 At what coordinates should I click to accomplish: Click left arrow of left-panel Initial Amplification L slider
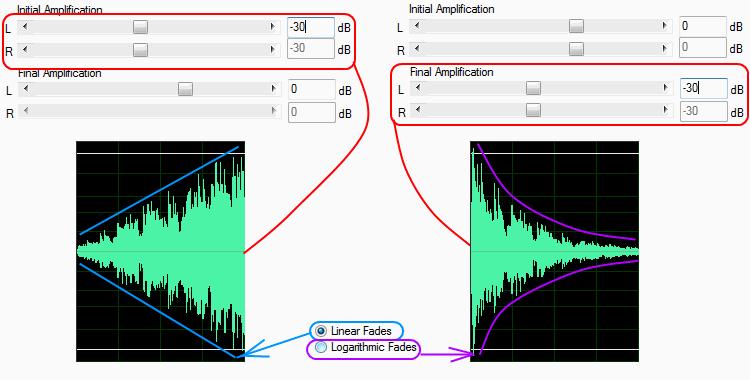(25, 27)
